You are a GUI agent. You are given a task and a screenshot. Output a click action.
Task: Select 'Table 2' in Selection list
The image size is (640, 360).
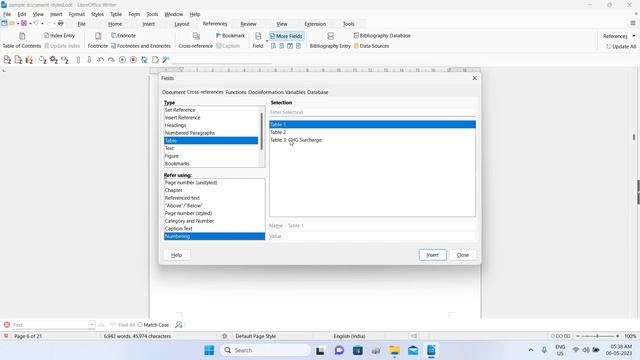(x=372, y=132)
